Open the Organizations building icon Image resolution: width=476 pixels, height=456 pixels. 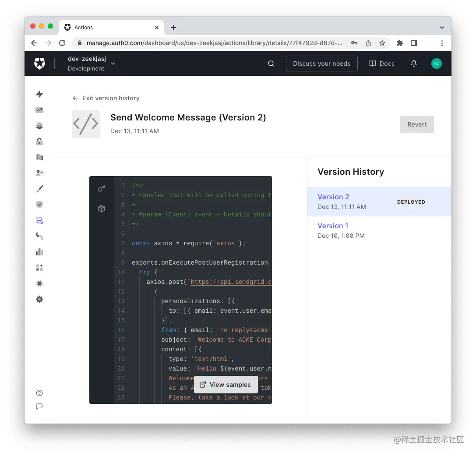coord(39,157)
